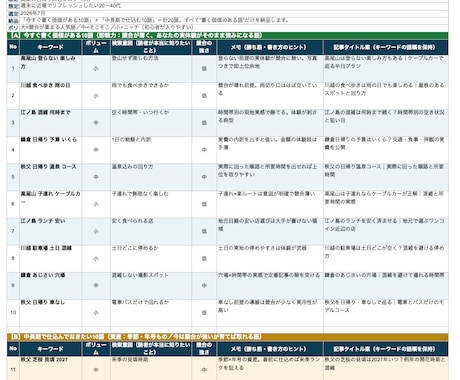This screenshot has height=380, width=460.
Task: Select title cell '秩父を日帰り・車なしで巡る'
Action: tap(385, 312)
